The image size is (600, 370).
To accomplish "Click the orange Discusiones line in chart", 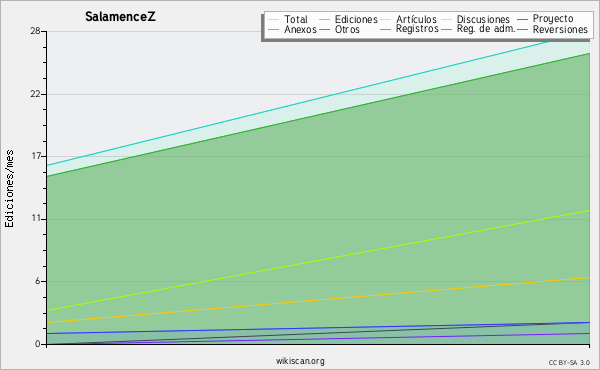I will [318, 300].
